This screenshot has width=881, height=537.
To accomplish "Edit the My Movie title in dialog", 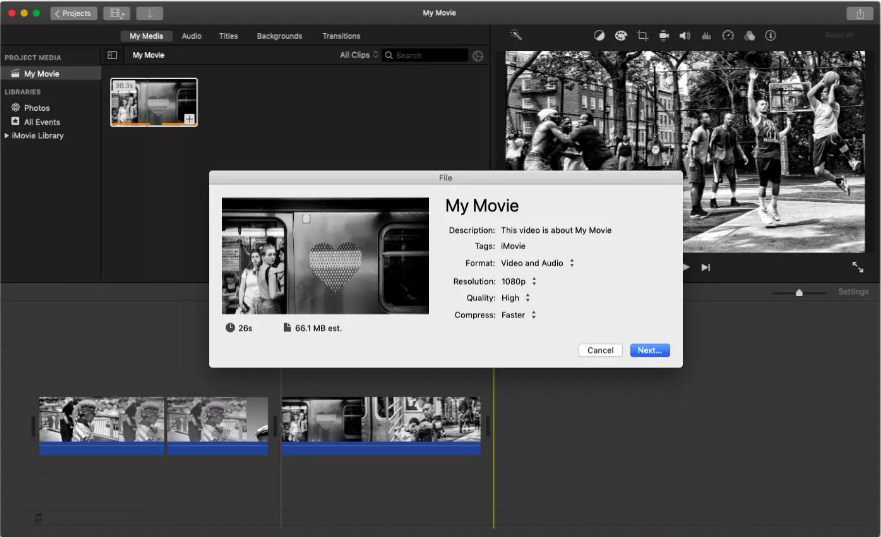I will [482, 206].
